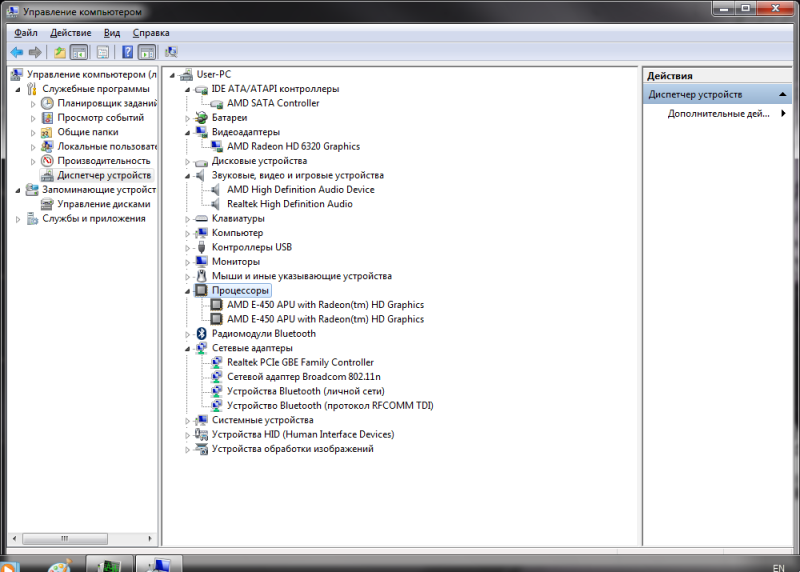Open the Properties toolbar icon
Screen dimensions: 800x572
(x=103, y=52)
